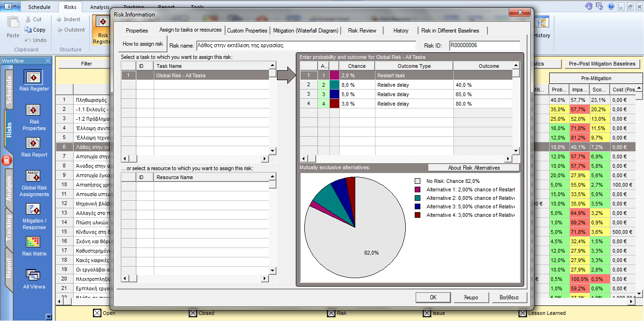Click the 8,0 % chance cell

(357, 85)
